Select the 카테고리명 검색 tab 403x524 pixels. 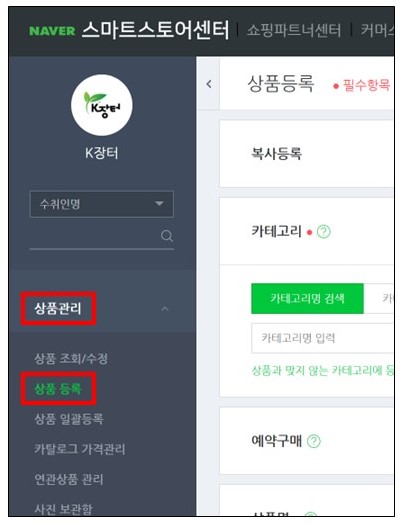(307, 298)
